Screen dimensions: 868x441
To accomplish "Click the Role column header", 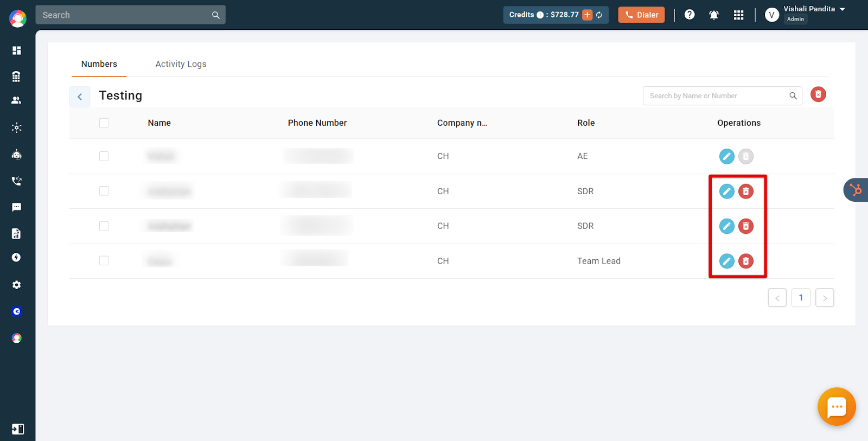I will [x=586, y=123].
